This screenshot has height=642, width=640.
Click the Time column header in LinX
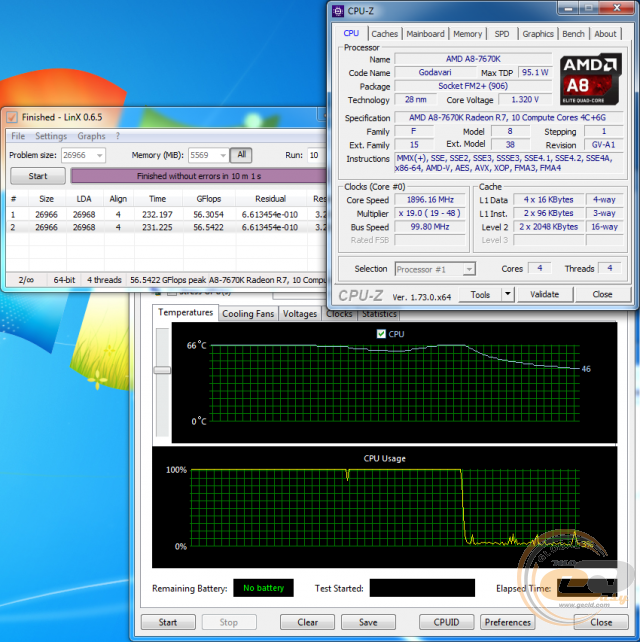(157, 199)
